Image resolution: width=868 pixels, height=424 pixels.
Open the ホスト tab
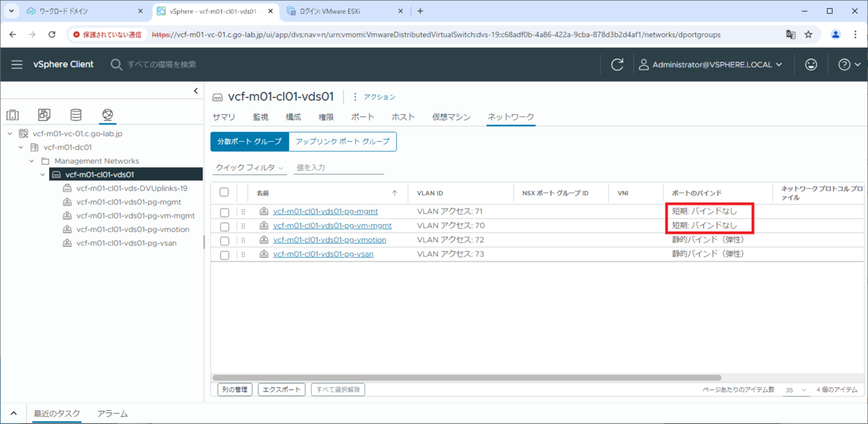(x=403, y=116)
